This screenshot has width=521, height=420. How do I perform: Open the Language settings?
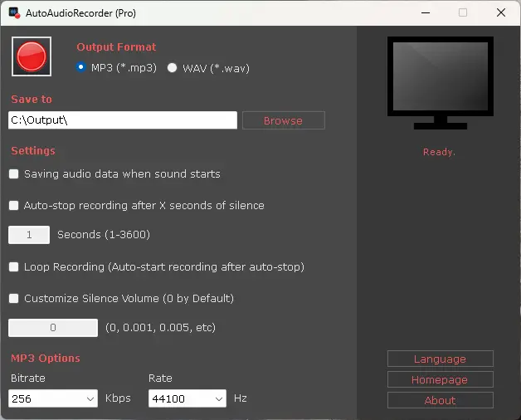[x=440, y=359]
